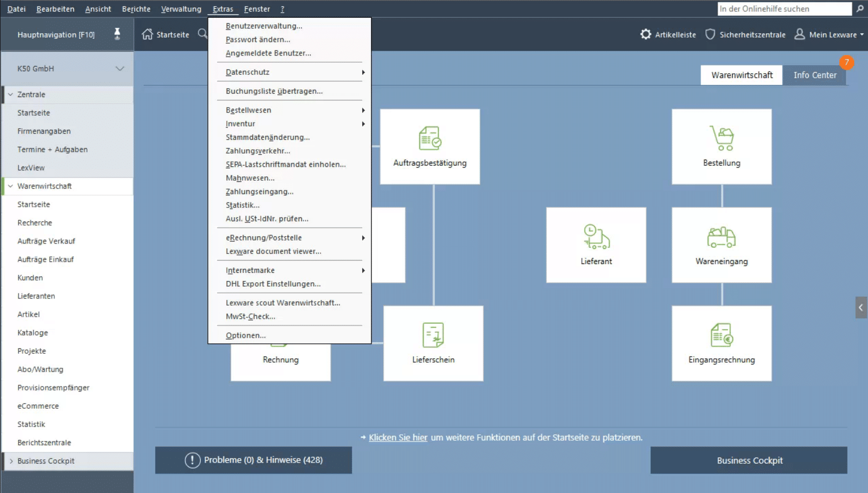Click the Lieferant truck icon
This screenshot has width=868, height=493.
click(596, 237)
